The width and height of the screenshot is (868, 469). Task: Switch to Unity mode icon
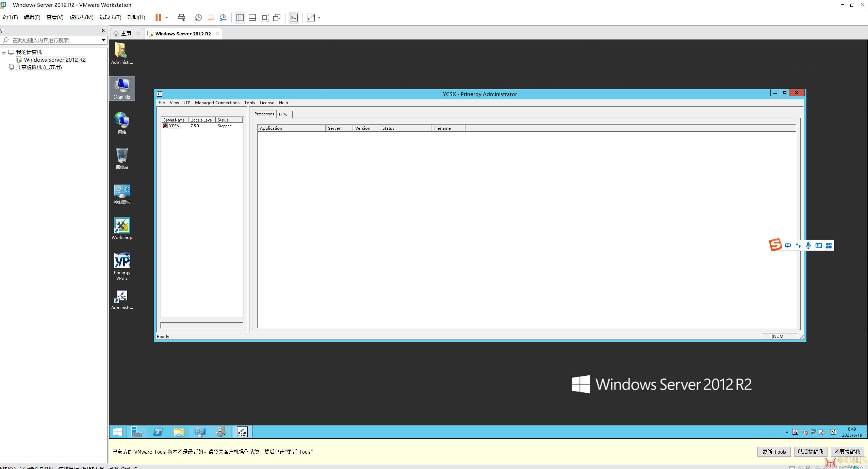(x=277, y=17)
